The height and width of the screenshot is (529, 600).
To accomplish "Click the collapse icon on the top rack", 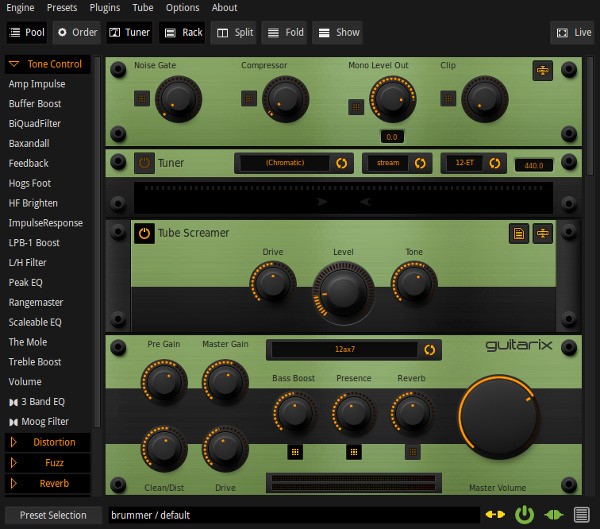I will coord(543,70).
